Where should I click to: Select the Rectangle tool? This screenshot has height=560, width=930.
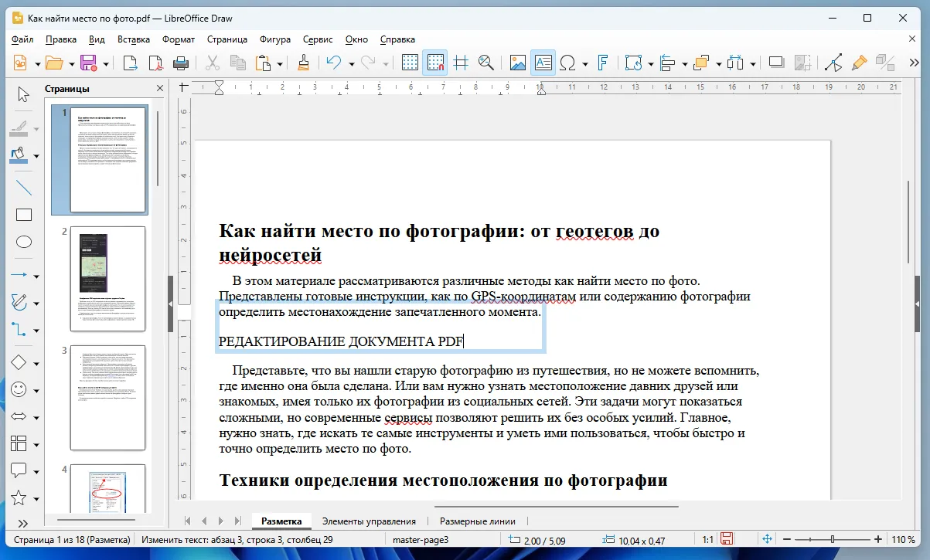tap(23, 214)
